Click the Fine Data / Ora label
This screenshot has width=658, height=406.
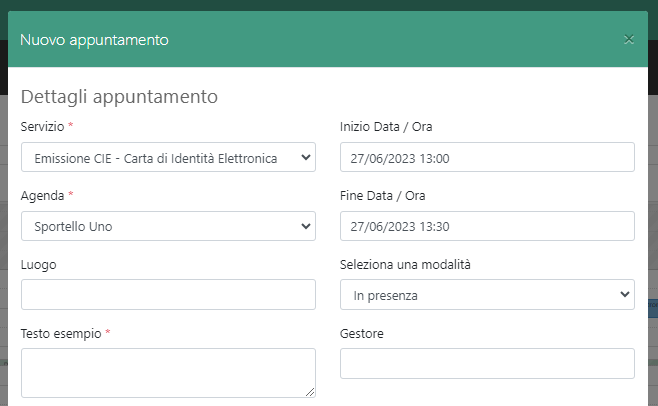(x=383, y=196)
